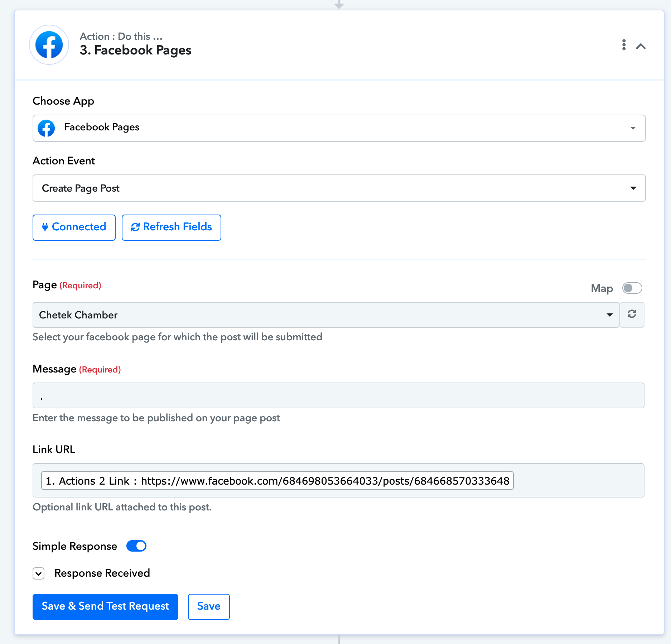Viewport: 671px width, 644px height.
Task: Click the Link URL input field
Action: click(338, 480)
